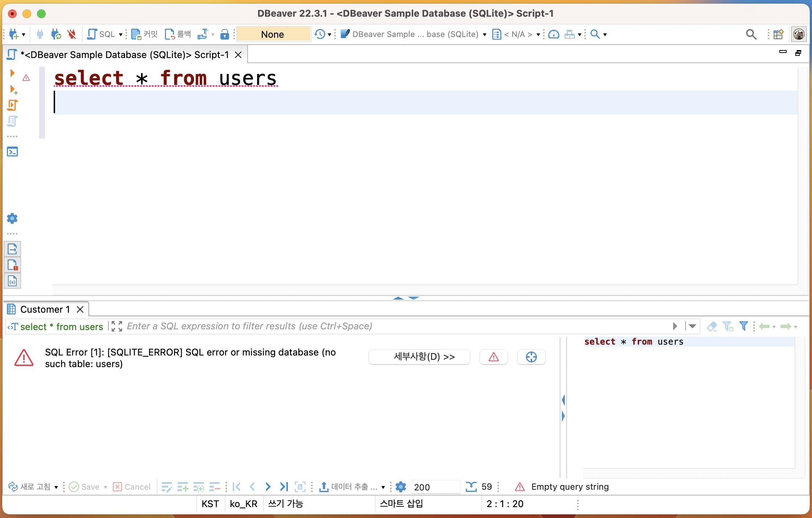The image size is (812, 518).
Task: Explain the execution plan icon
Action: point(12,121)
